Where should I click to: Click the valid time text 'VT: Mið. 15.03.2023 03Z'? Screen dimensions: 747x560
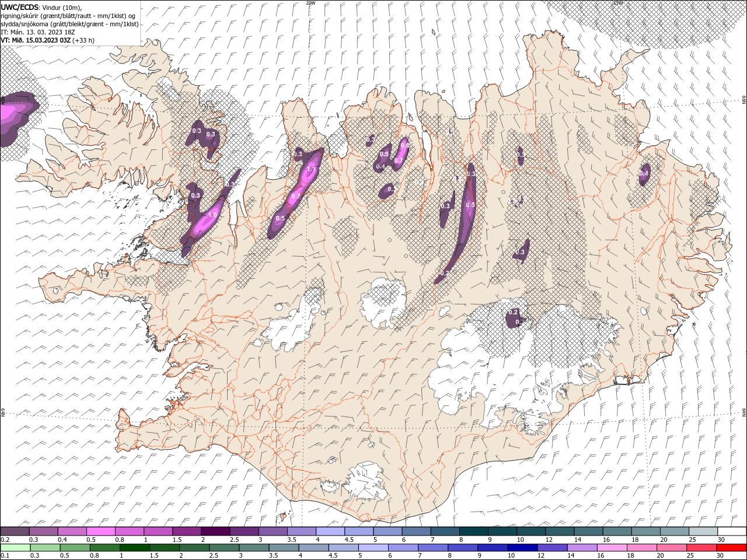(36, 40)
